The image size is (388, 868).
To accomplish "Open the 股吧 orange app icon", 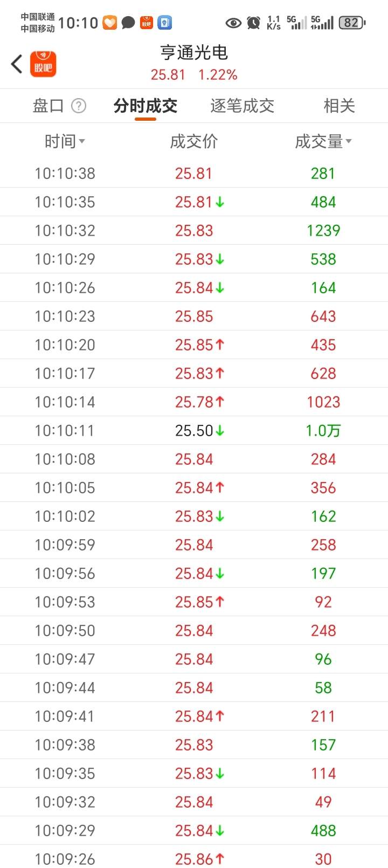I will pyautogui.click(x=43, y=64).
